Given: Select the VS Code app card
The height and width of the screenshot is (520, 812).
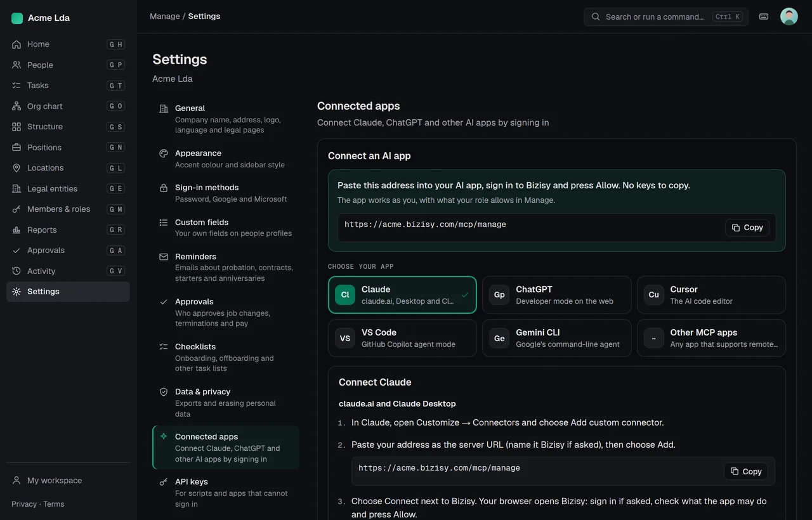Looking at the screenshot, I should [x=402, y=338].
